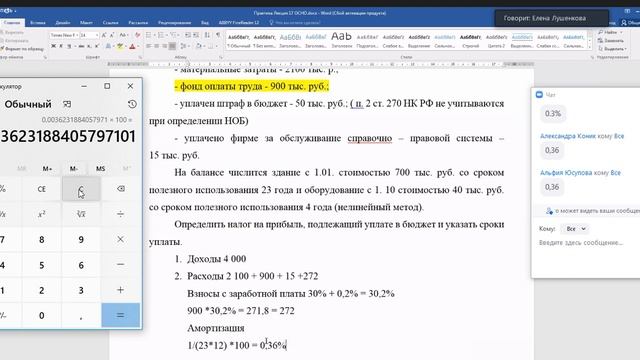Image resolution: width=640 pixels, height=360 pixels.
Task: Expand the styles gallery list
Action: click(x=589, y=47)
